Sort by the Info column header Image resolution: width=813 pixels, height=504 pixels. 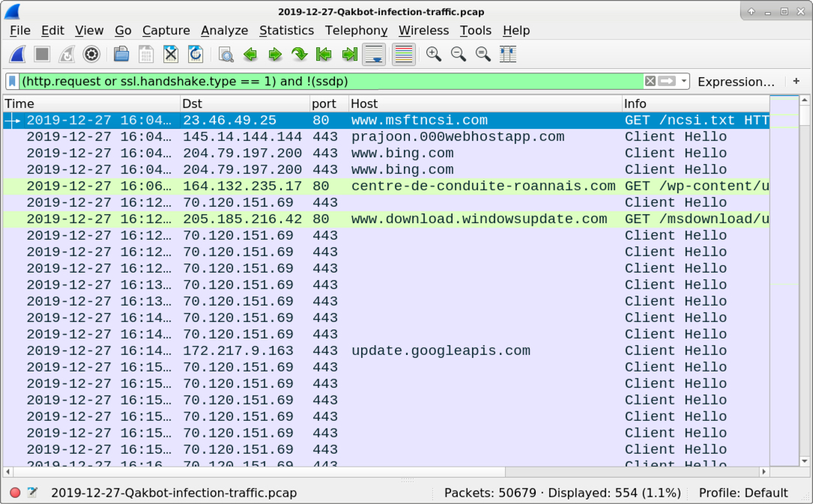tap(696, 103)
